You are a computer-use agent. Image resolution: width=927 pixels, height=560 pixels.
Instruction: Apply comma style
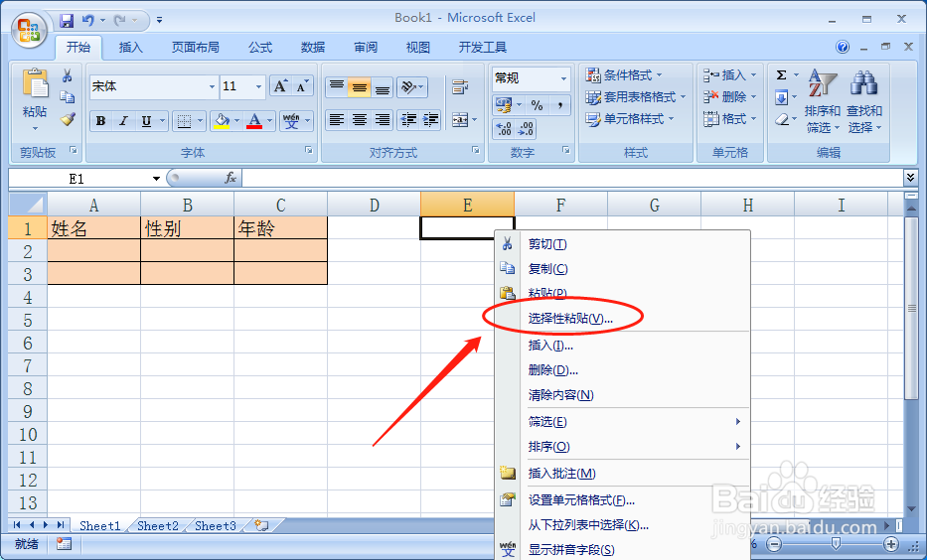559,105
